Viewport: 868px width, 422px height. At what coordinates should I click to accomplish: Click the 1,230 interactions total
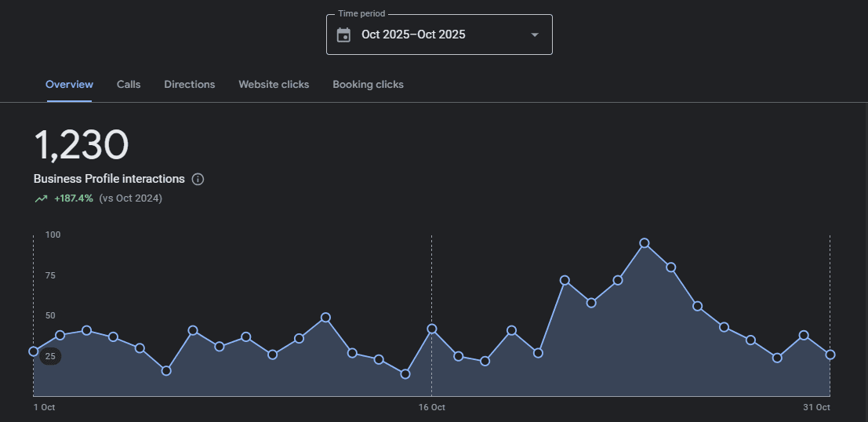[82, 146]
